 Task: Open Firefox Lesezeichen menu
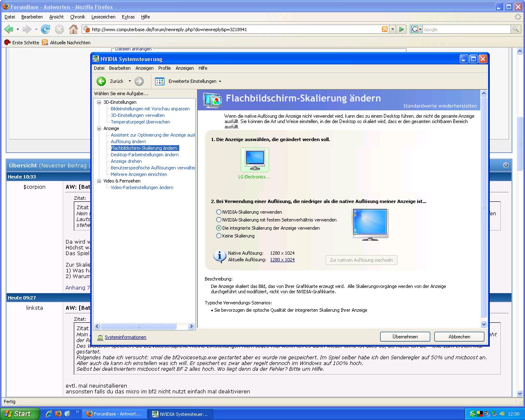103,17
